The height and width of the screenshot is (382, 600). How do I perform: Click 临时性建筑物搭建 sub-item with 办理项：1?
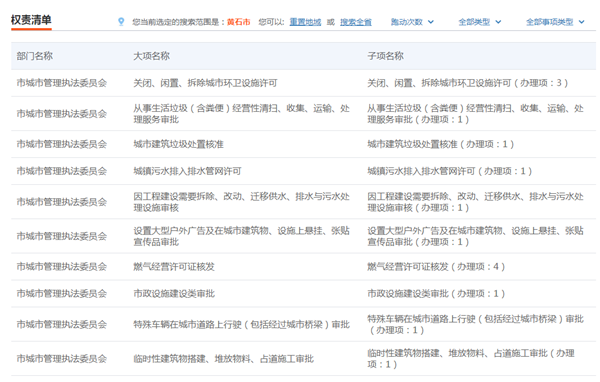coord(471,359)
